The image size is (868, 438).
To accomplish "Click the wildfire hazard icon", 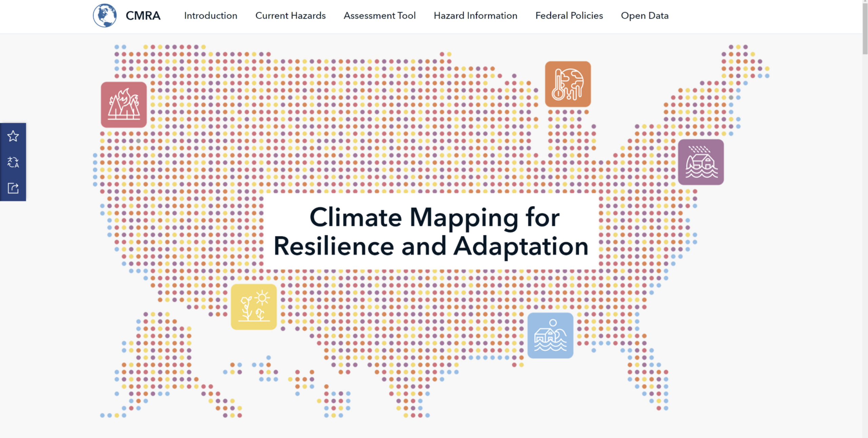I will (x=124, y=105).
